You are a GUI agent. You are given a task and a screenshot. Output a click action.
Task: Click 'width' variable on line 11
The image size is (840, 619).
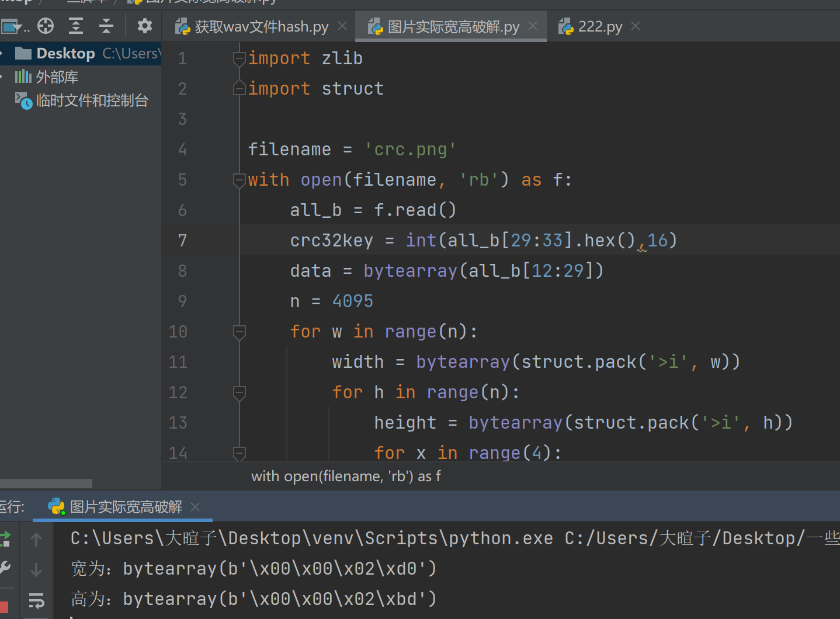(358, 362)
